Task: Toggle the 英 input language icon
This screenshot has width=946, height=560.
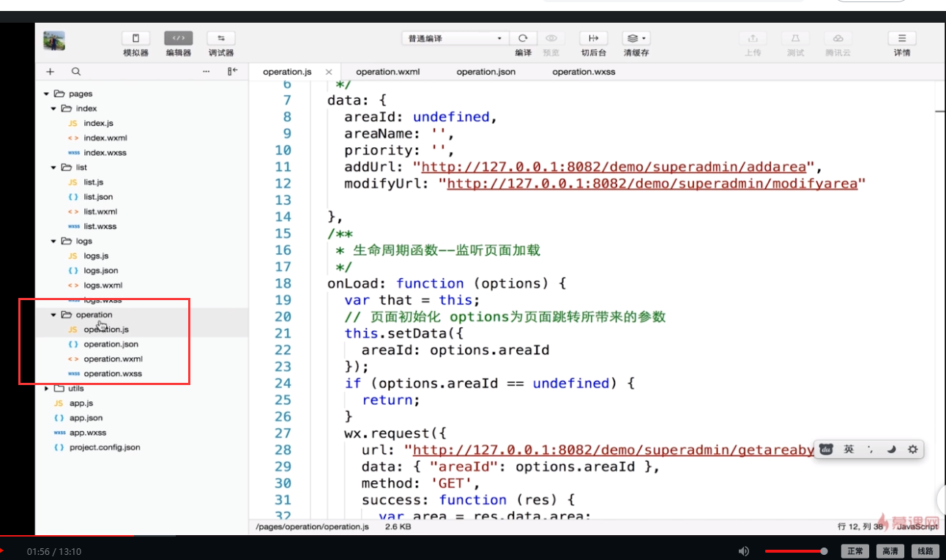Action: click(849, 449)
